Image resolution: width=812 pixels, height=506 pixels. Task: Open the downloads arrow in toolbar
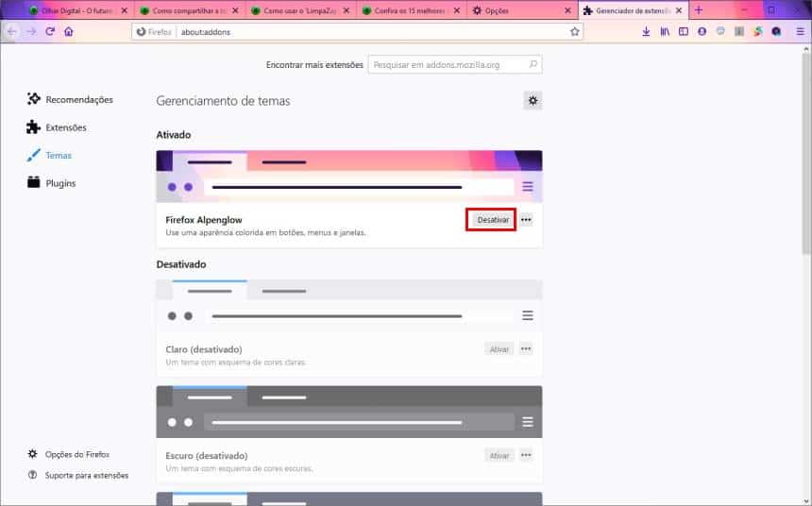point(646,31)
